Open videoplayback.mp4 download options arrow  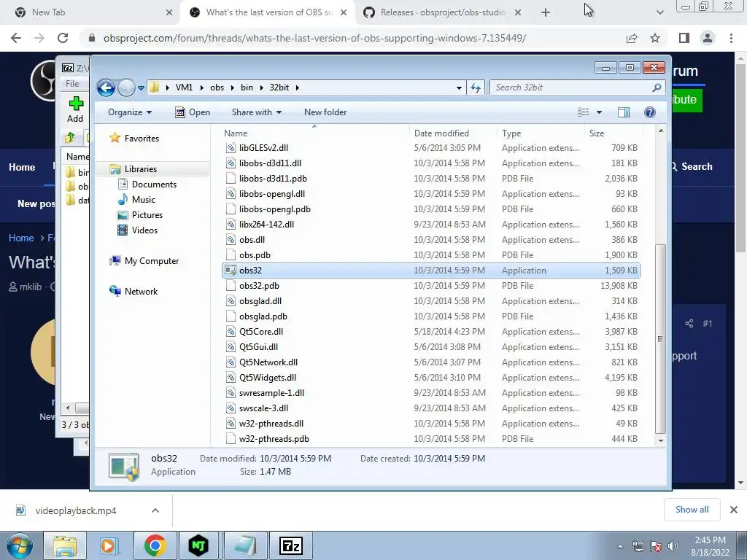[155, 510]
